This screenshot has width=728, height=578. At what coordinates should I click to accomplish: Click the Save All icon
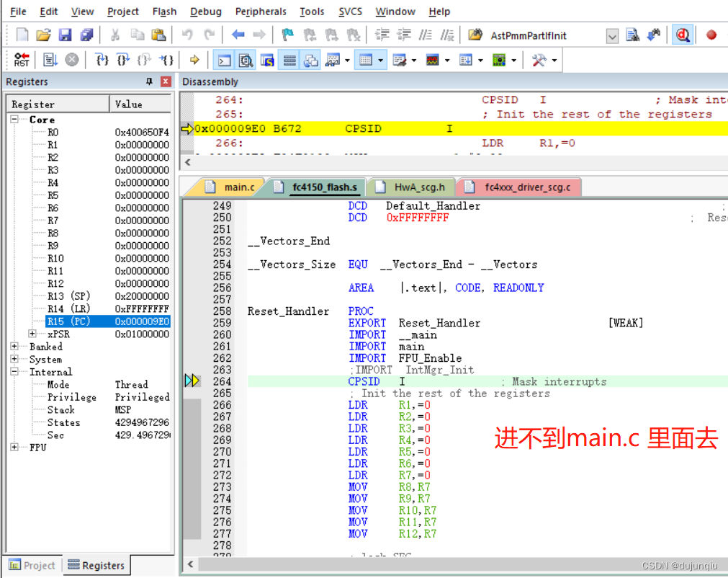87,35
